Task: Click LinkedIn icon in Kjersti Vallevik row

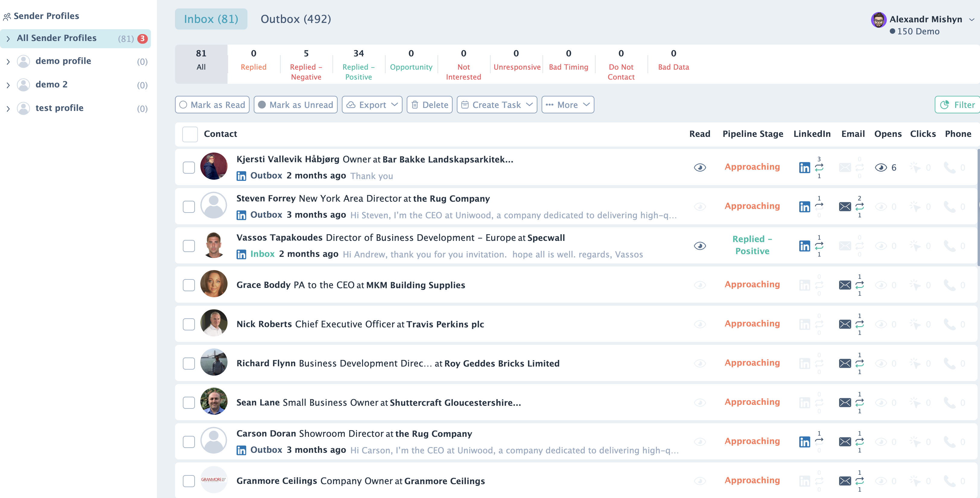Action: coord(804,168)
